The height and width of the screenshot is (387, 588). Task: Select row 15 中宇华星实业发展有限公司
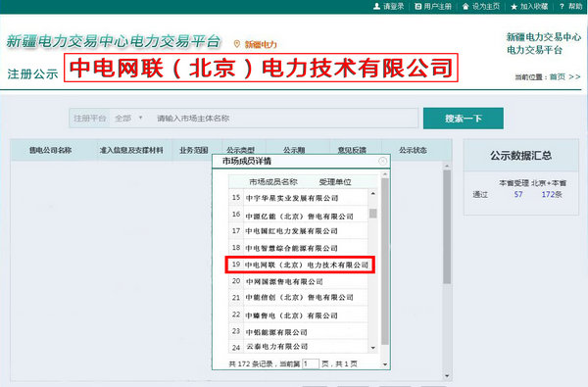298,198
